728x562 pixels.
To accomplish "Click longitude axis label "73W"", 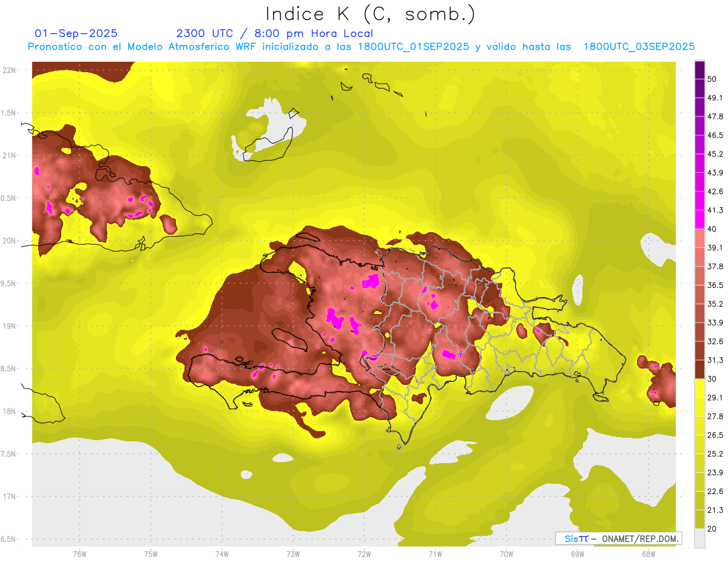I will click(x=293, y=554).
